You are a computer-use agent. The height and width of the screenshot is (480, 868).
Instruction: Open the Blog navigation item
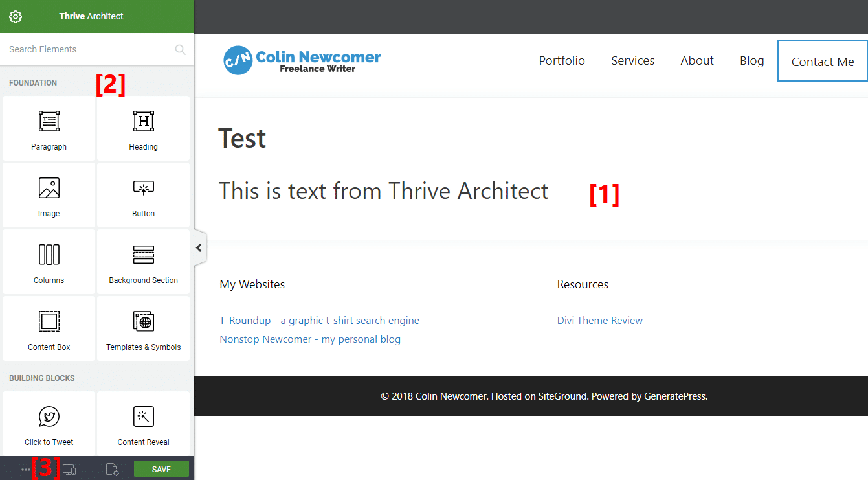(x=751, y=60)
